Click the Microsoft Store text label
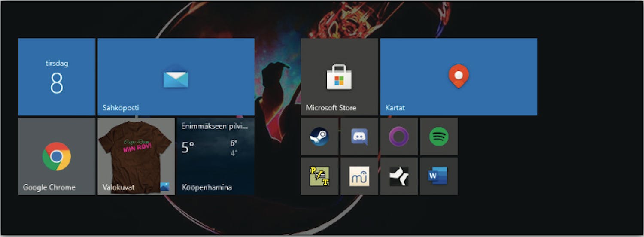Image resolution: width=644 pixels, height=237 pixels. (x=331, y=108)
